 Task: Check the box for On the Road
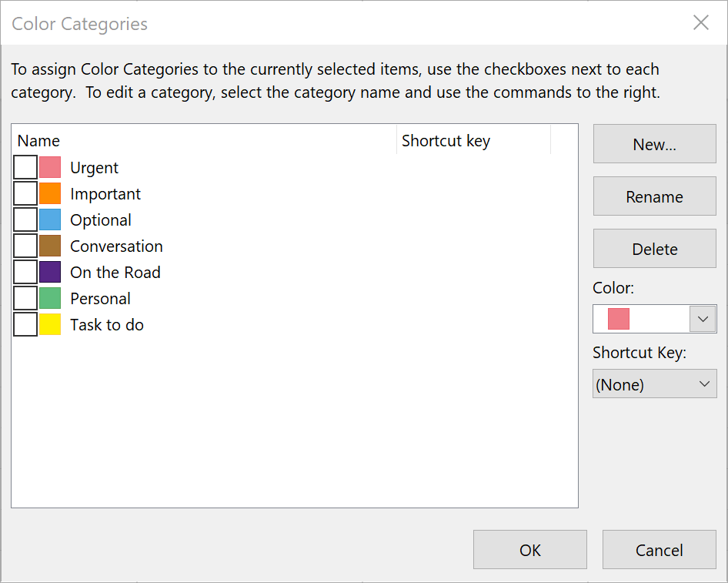click(x=25, y=272)
